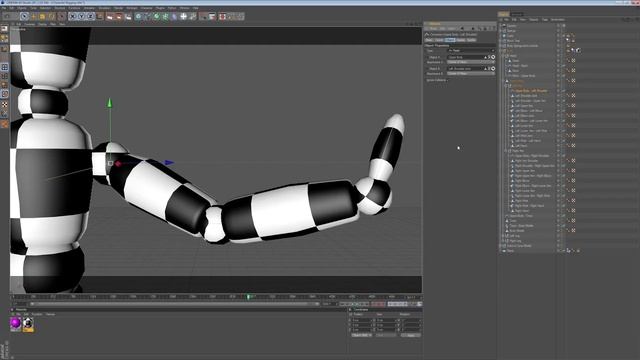The width and height of the screenshot is (640, 360).
Task: Switch to the Basic tab in Attributes
Action: click(429, 40)
